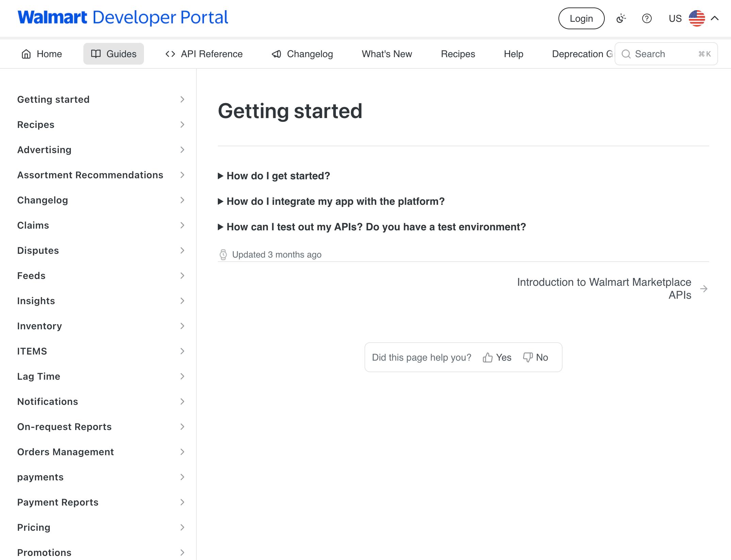Vote Yes, this page helped
731x560 pixels.
(x=497, y=357)
